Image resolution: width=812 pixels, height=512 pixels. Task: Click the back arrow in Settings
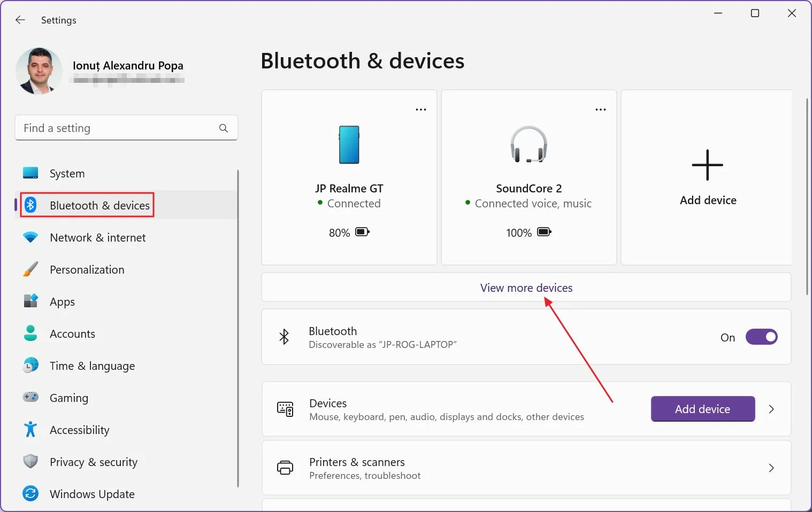(x=20, y=20)
